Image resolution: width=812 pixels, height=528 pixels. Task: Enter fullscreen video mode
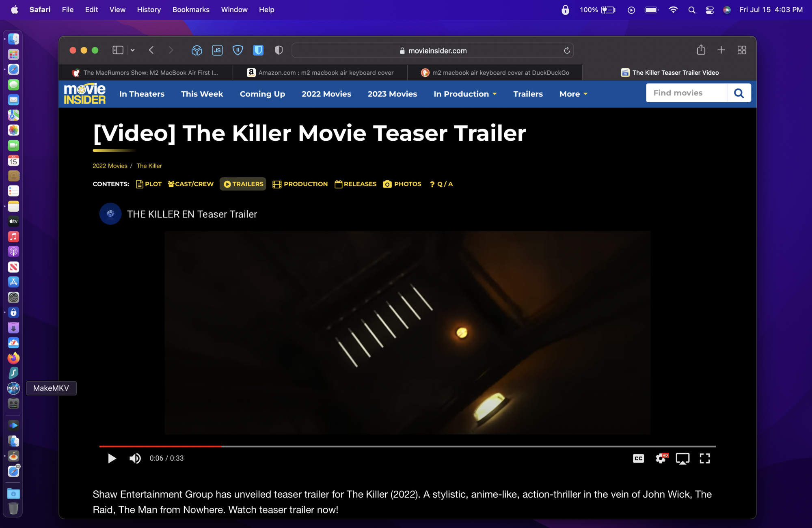click(x=705, y=459)
